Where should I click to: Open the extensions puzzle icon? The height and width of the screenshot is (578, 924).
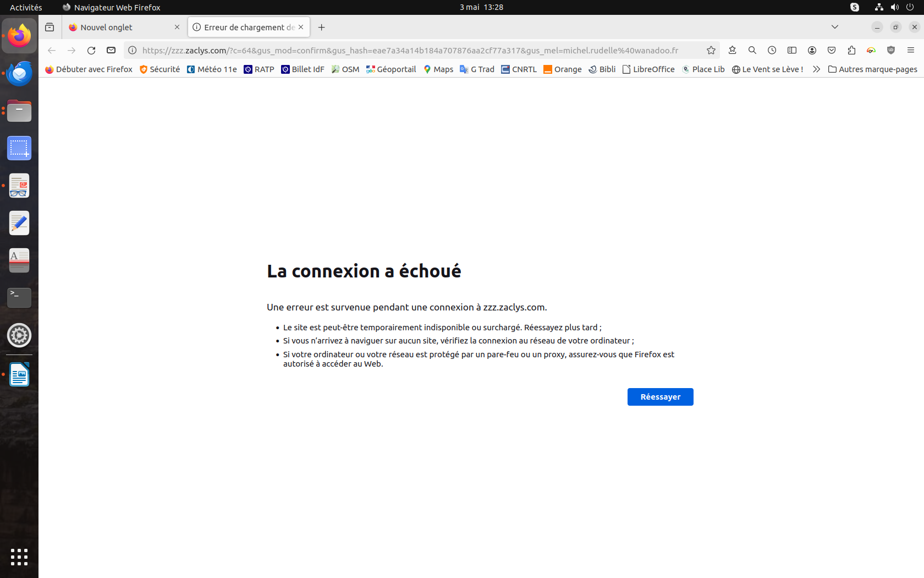851,51
